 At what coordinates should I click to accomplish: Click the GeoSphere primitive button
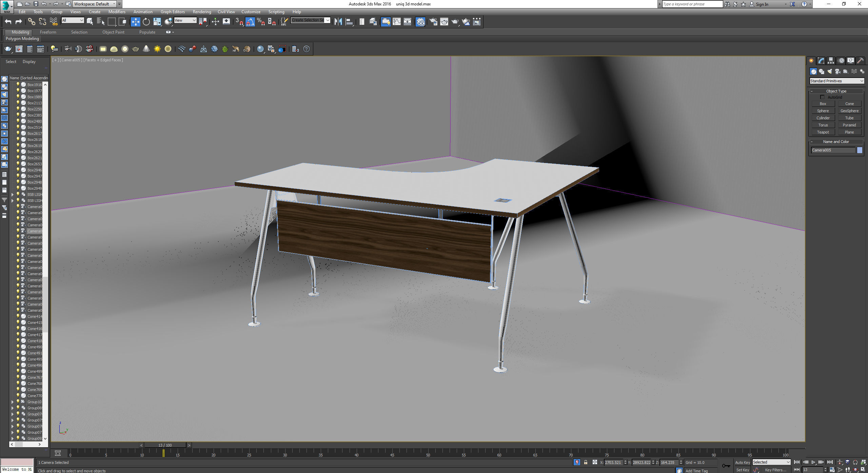(849, 111)
